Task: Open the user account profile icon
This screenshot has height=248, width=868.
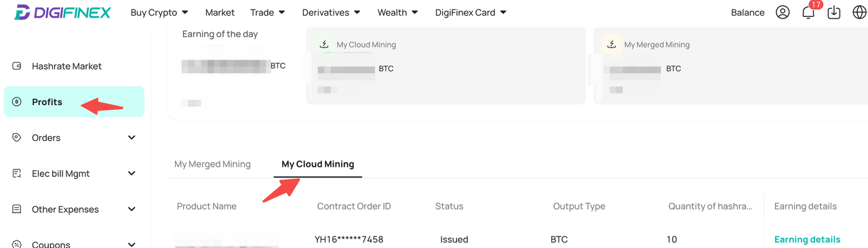Action: 783,12
